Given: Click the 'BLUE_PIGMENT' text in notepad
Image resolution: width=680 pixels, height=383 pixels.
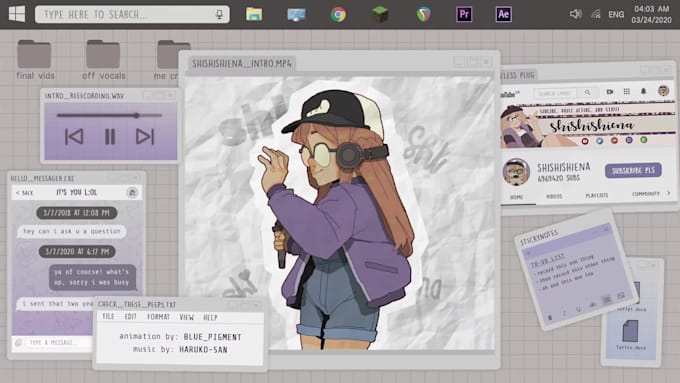Looking at the screenshot, I should click(x=212, y=337).
